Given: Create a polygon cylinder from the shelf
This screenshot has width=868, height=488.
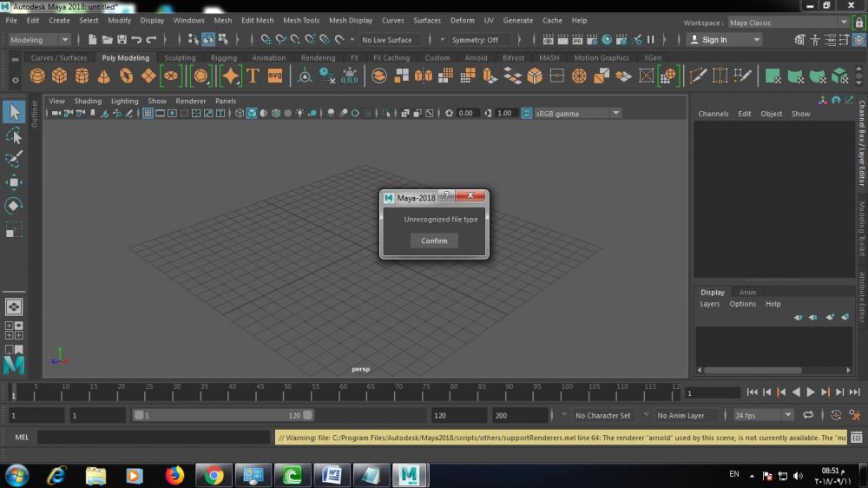Looking at the screenshot, I should coord(82,76).
